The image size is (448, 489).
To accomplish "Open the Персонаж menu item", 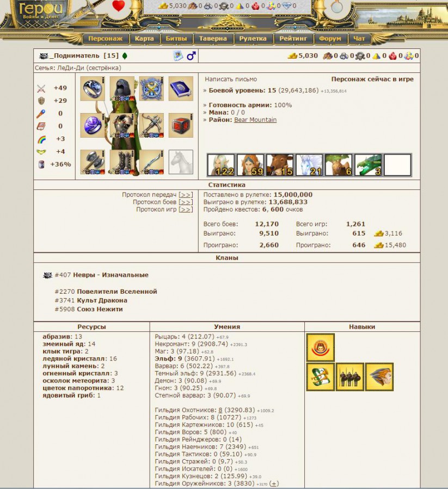I will click(105, 39).
